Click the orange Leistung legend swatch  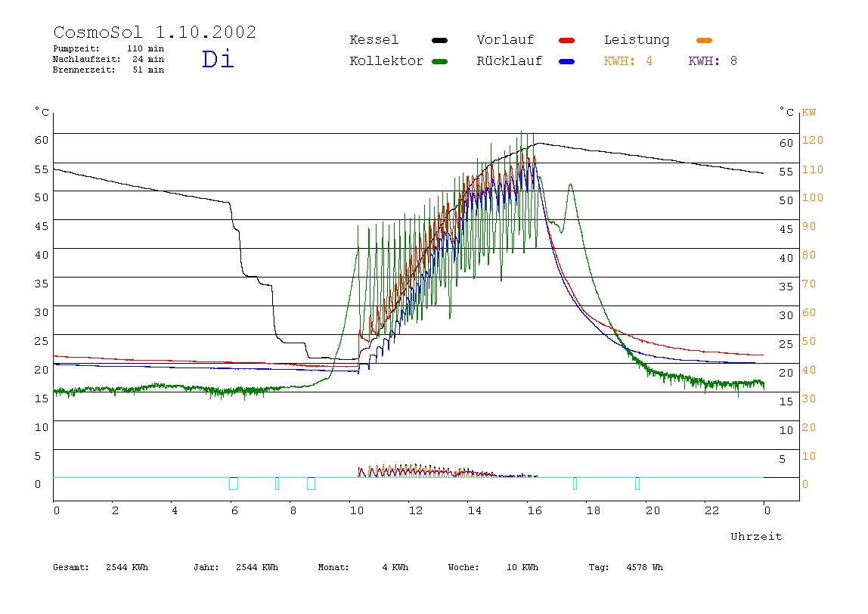(704, 40)
